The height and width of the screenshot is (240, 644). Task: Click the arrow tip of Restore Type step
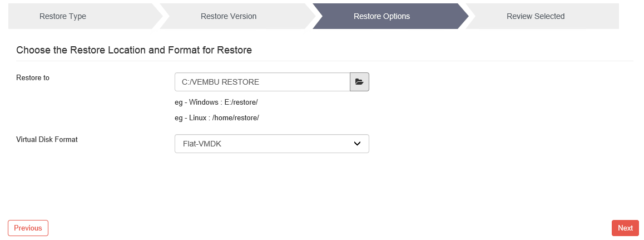coord(158,17)
